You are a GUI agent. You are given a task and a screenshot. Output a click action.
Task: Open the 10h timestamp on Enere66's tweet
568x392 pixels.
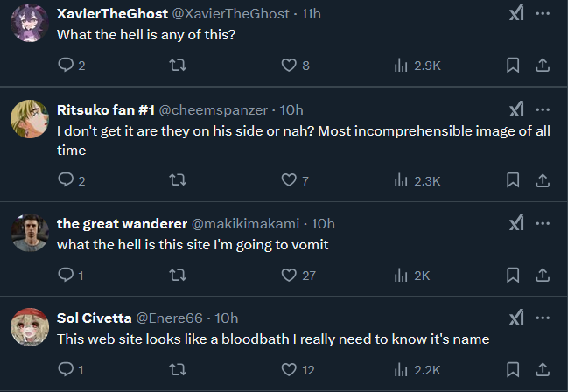pyautogui.click(x=227, y=318)
